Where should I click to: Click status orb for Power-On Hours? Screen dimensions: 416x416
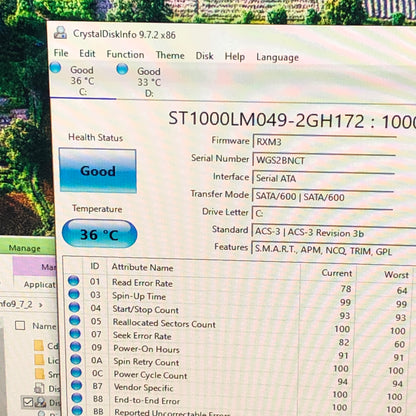click(75, 347)
